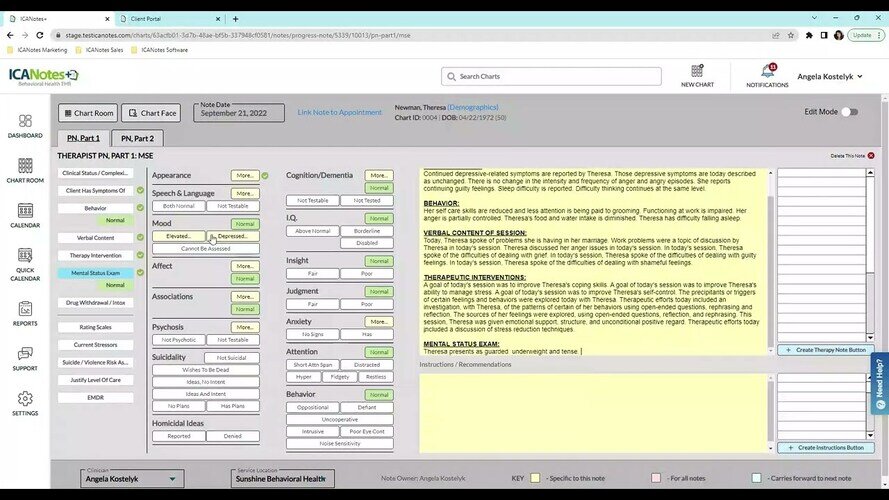Open the Calendar sidebar icon
This screenshot has width=889, height=500.
(25, 213)
